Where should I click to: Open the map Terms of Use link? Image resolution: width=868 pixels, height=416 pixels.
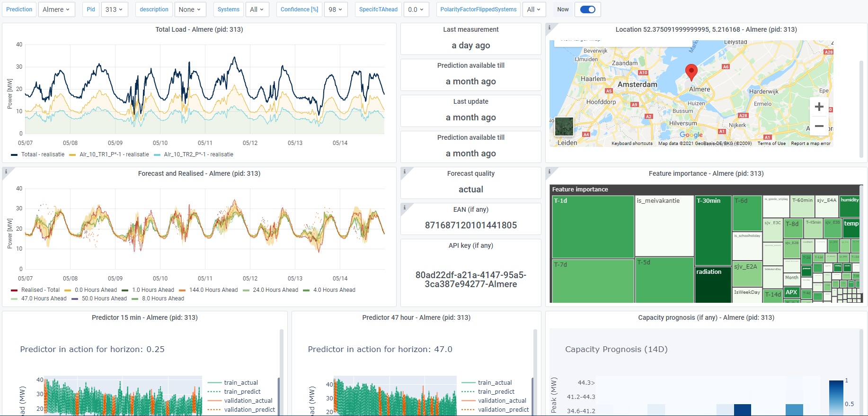point(771,144)
